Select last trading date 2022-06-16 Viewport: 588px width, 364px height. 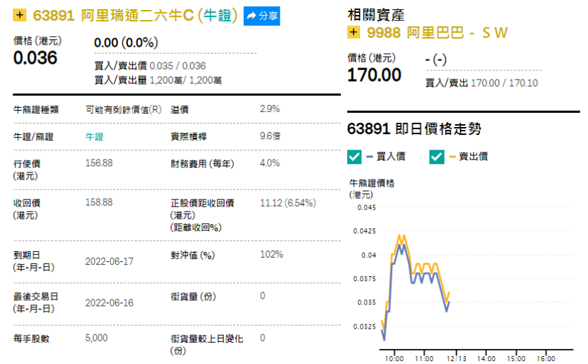[109, 303]
